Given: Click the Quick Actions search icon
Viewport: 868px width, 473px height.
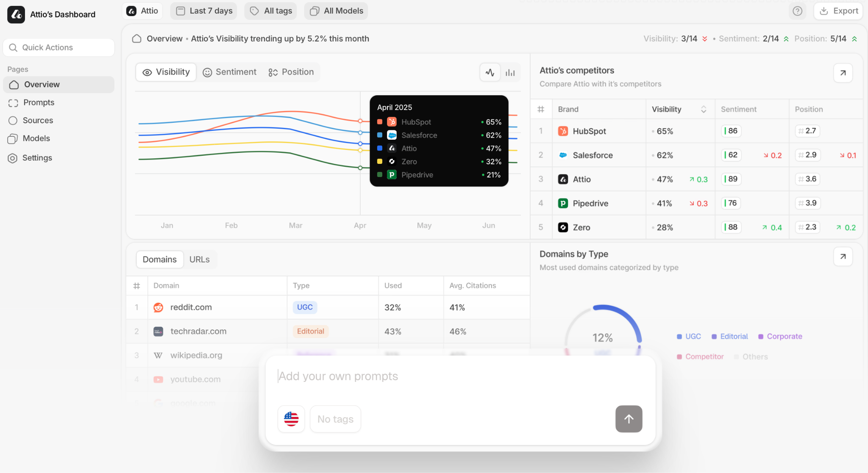Looking at the screenshot, I should tap(13, 47).
